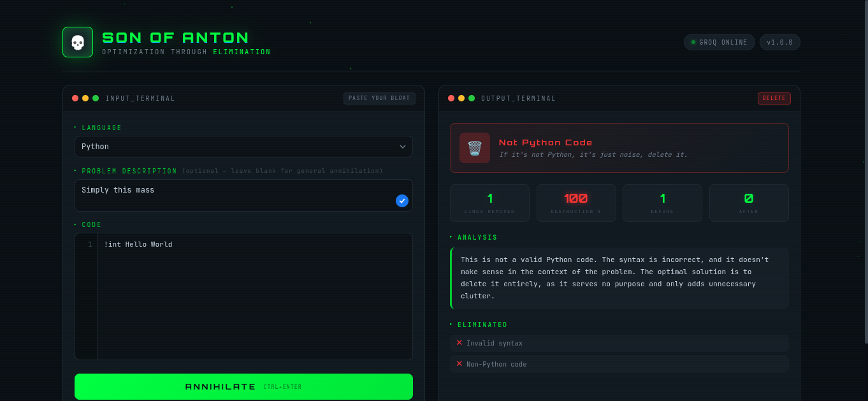Click the CODE field label

pyautogui.click(x=92, y=225)
